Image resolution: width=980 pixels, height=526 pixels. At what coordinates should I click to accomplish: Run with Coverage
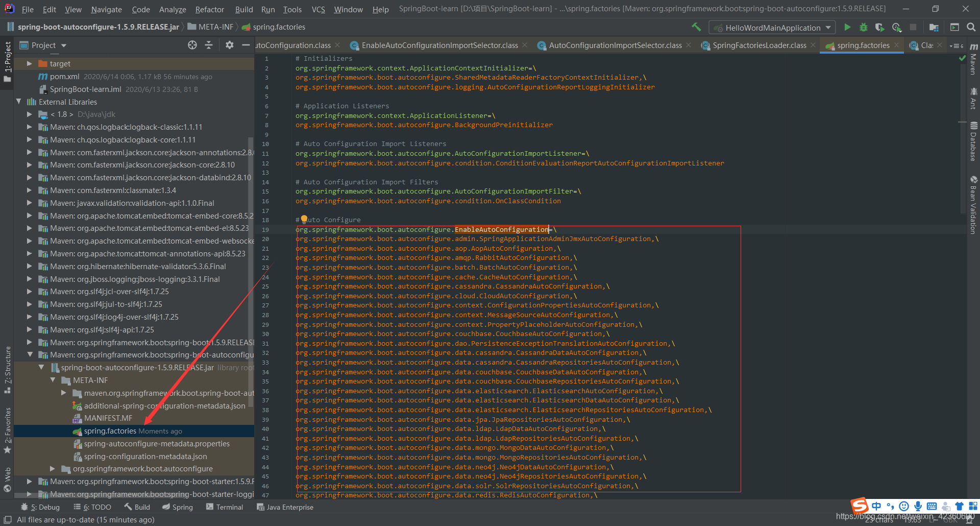pos(879,27)
